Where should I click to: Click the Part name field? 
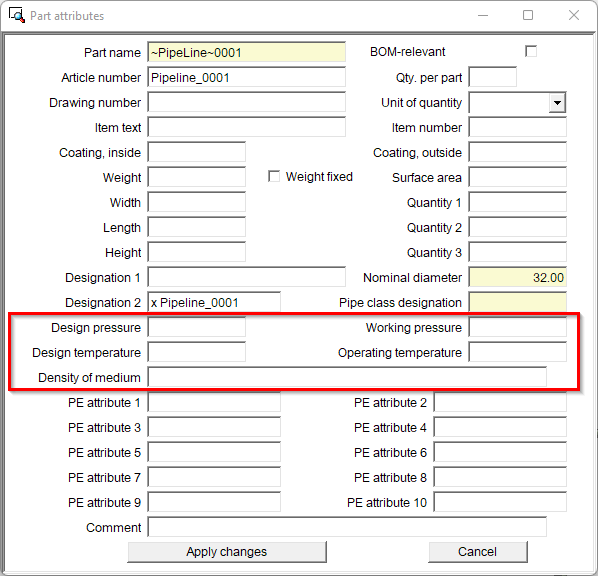(246, 52)
